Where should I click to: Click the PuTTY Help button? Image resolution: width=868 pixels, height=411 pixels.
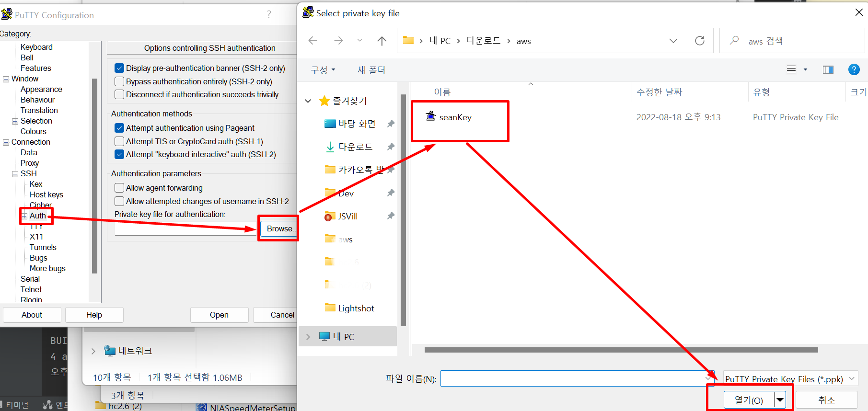point(94,315)
